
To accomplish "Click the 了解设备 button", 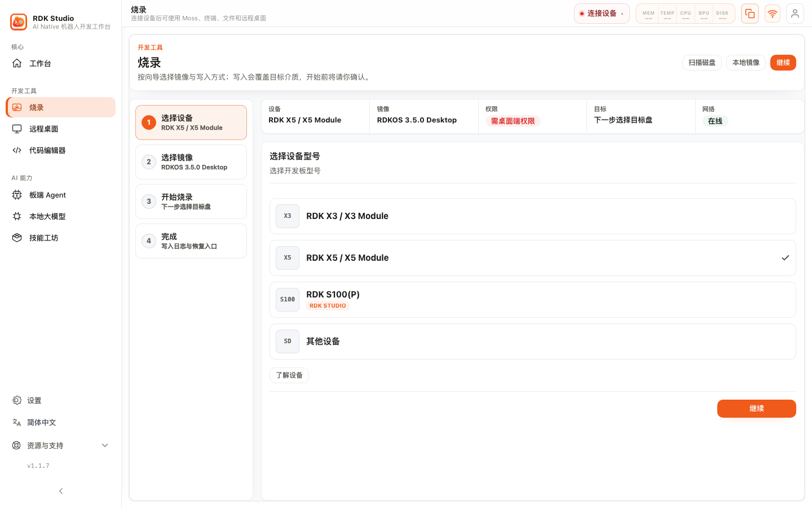I will tap(289, 375).
